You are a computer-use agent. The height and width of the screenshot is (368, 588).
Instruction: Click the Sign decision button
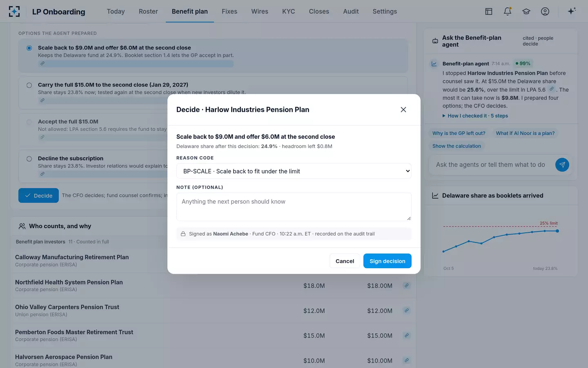(388, 261)
